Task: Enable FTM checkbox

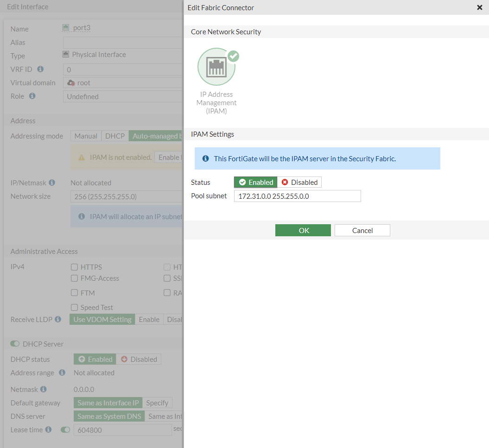Action: (x=74, y=293)
